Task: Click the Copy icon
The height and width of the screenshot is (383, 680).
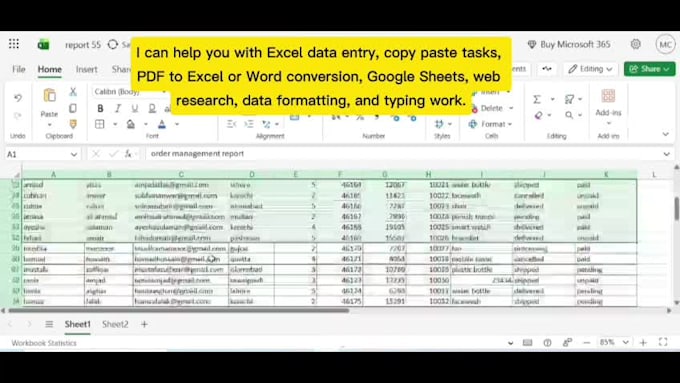Action: (73, 108)
